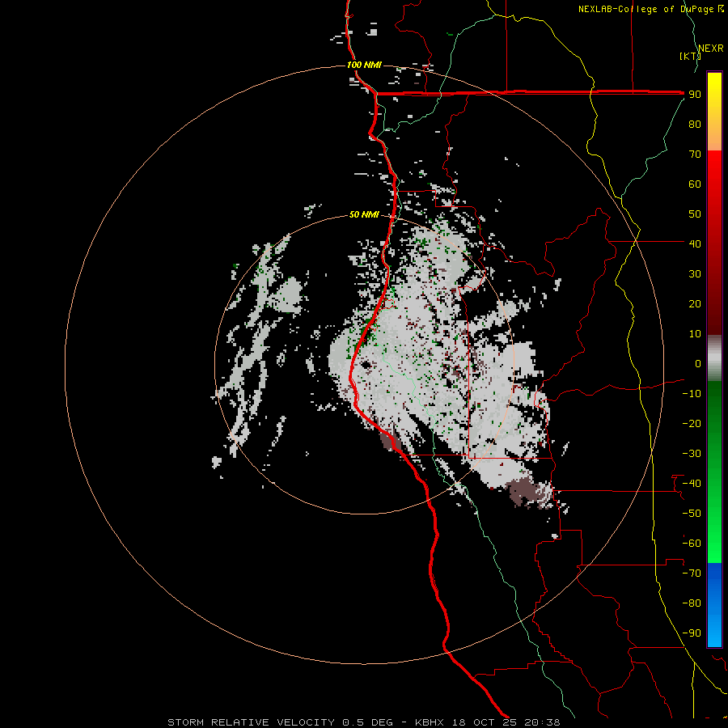Pick the -40 tick label on the legend

[692, 484]
